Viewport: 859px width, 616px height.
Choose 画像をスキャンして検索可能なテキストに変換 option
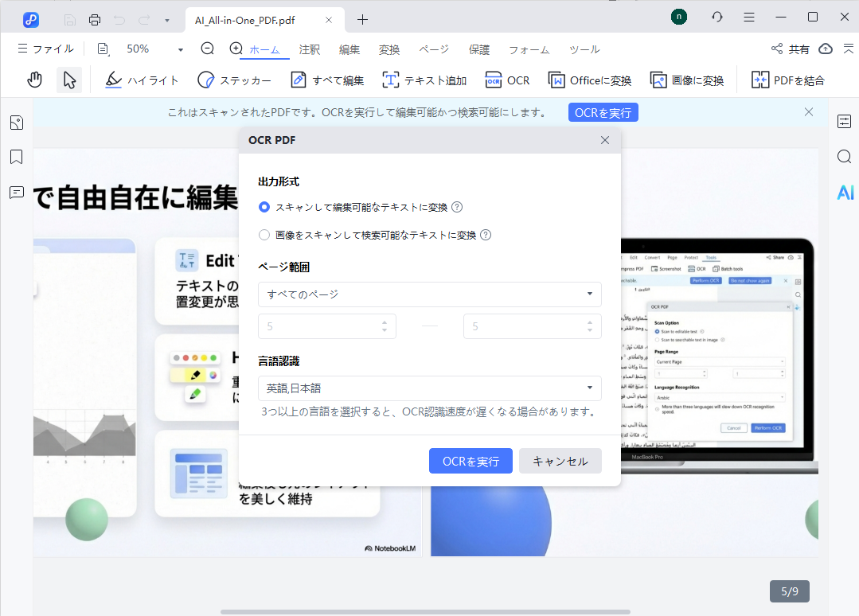(264, 234)
